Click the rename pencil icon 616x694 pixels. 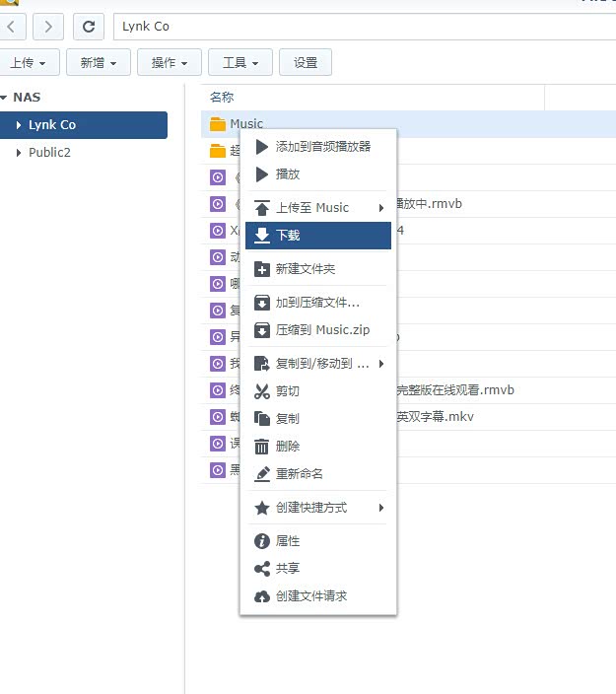(262, 474)
